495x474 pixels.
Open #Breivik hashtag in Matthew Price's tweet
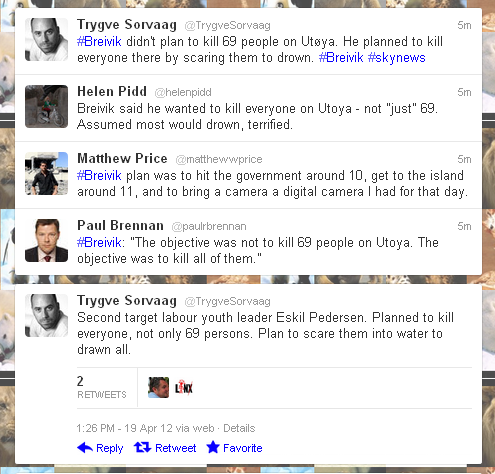click(x=99, y=175)
